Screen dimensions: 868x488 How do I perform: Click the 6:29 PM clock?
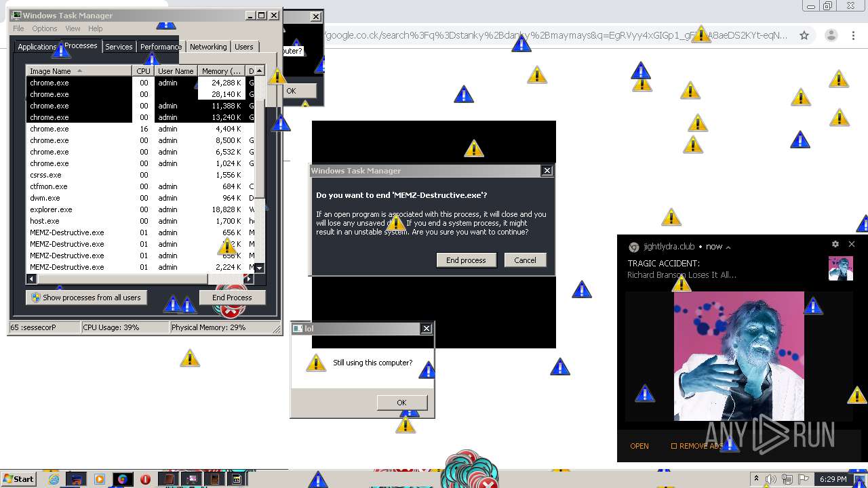(x=833, y=479)
